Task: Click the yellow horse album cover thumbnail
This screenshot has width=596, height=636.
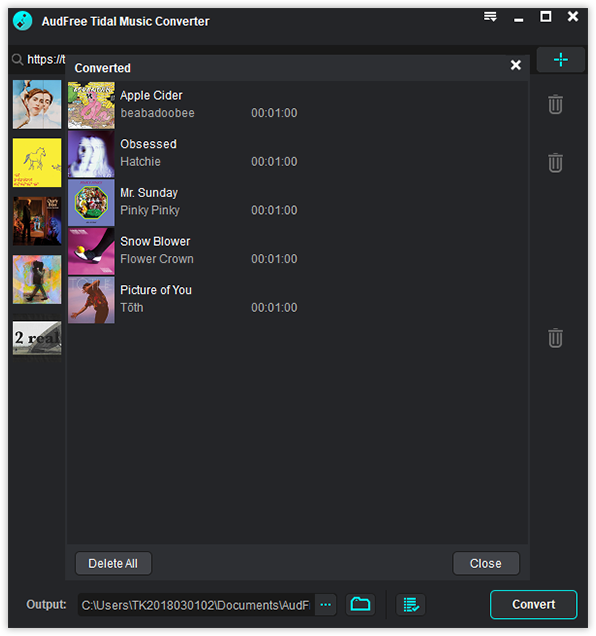Action: click(x=37, y=163)
